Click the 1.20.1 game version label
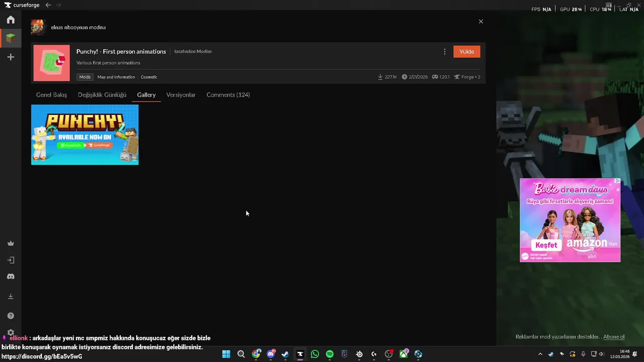Screen dimensions: 644x362 click(441, 77)
